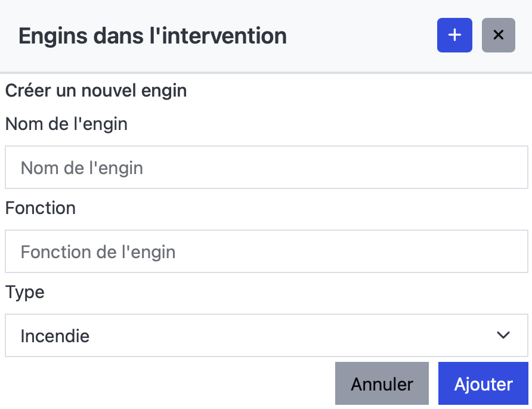Click the empty middle area of Type select
532x409 pixels.
coord(286,336)
